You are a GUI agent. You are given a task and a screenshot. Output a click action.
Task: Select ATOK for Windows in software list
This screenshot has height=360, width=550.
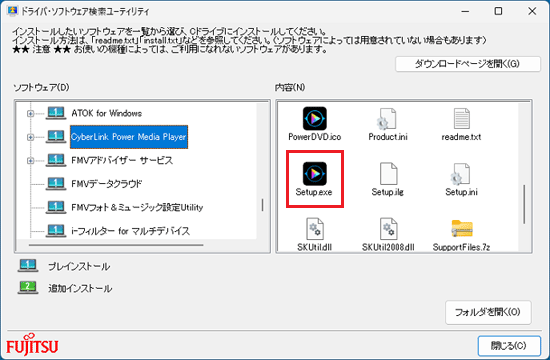pos(107,113)
